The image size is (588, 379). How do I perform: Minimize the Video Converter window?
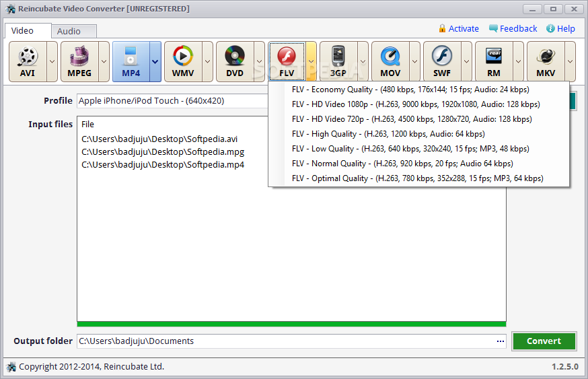click(533, 9)
